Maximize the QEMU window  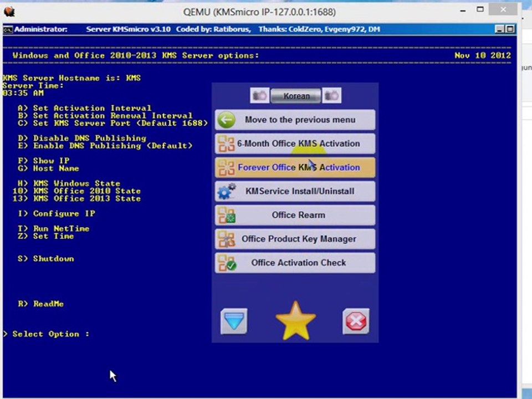pos(480,9)
